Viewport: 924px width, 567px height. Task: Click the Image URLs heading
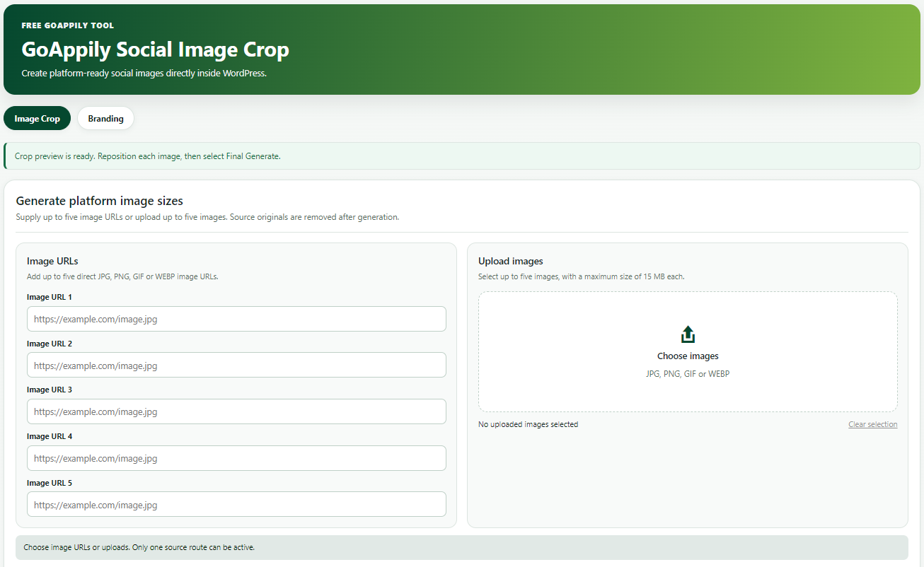click(52, 261)
